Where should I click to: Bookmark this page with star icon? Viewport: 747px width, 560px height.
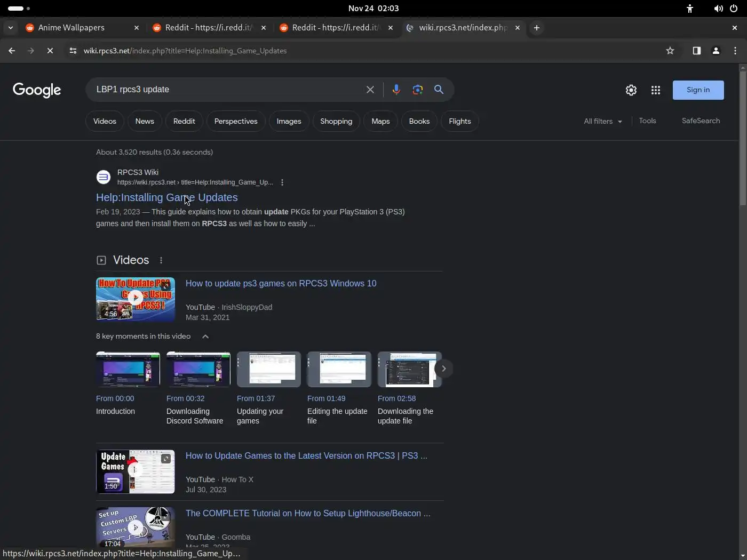(670, 51)
